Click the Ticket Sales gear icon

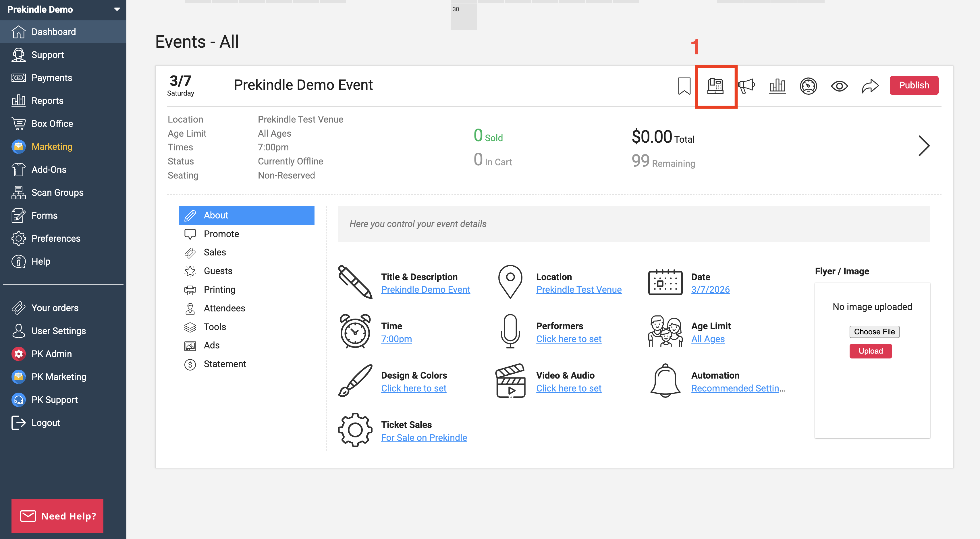355,430
